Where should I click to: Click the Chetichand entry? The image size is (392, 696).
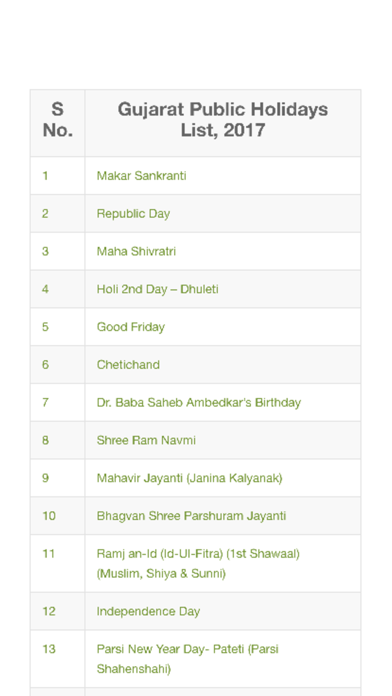pyautogui.click(x=128, y=365)
